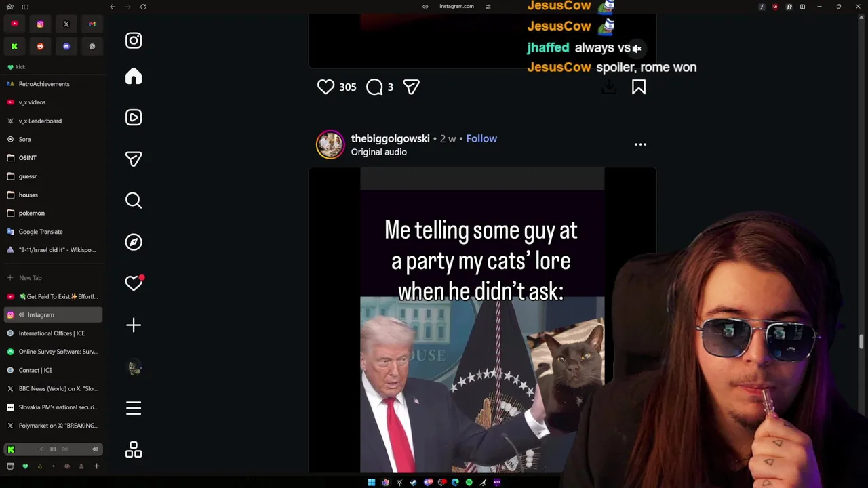Viewport: 868px width, 488px height.
Task: Expand Instagram hamburger More menu
Action: click(134, 408)
